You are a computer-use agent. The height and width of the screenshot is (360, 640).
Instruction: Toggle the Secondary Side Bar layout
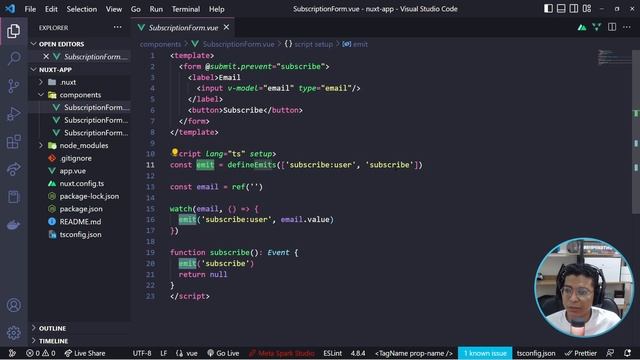(x=574, y=9)
